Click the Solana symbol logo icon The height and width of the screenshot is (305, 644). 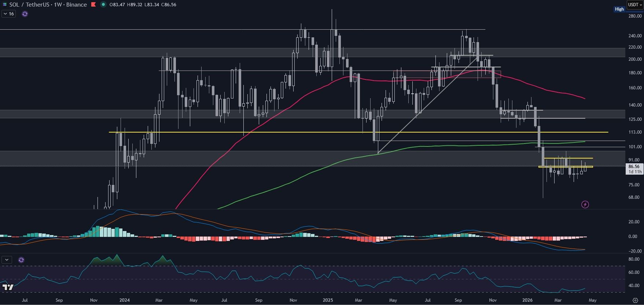pos(4,5)
